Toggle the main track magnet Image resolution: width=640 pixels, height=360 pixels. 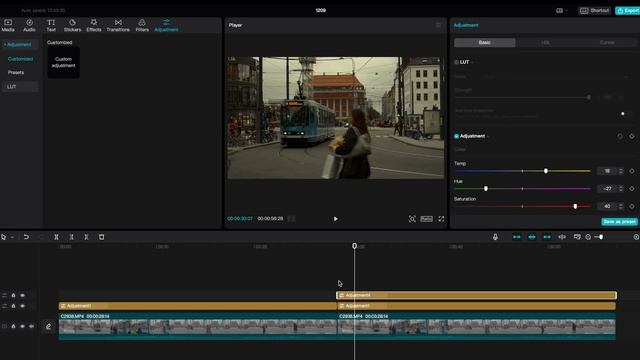point(517,237)
